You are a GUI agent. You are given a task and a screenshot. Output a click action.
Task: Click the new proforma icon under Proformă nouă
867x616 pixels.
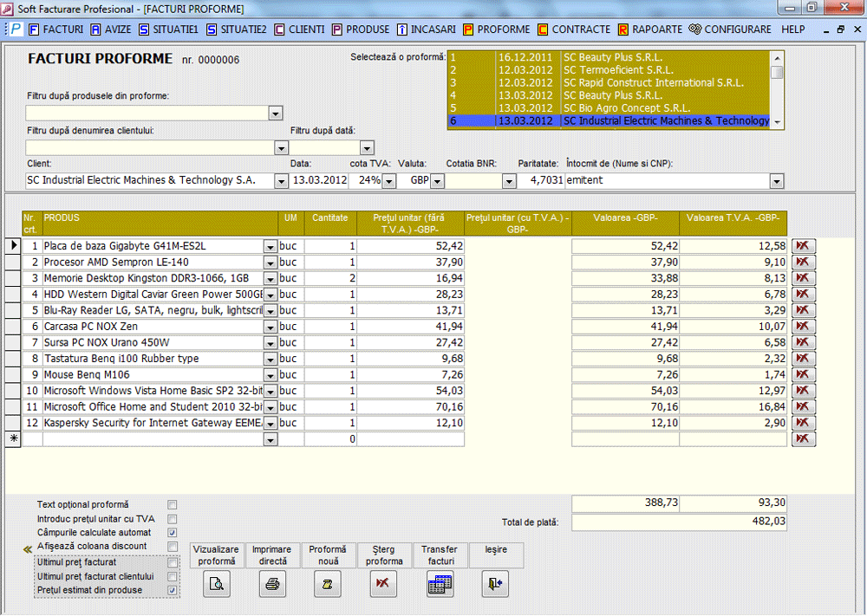click(328, 584)
